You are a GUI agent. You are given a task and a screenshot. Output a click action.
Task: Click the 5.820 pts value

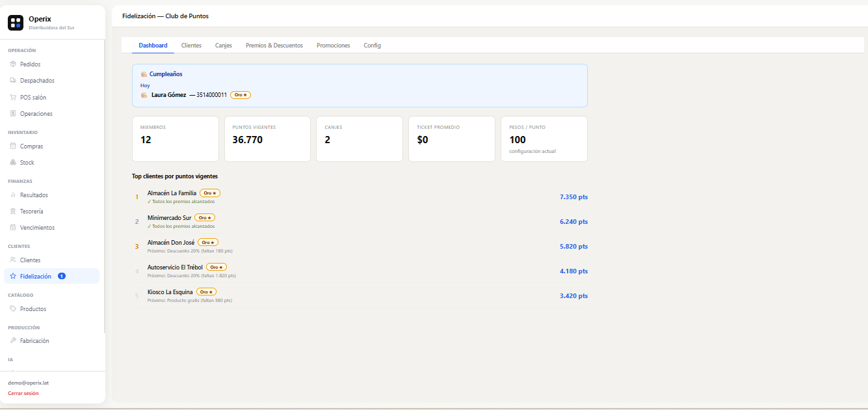pos(573,246)
